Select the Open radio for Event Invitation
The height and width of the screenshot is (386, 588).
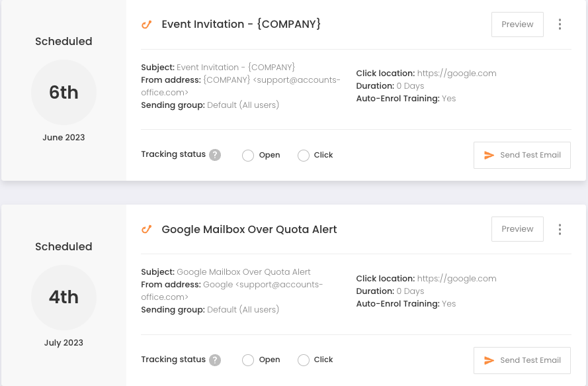pos(248,155)
